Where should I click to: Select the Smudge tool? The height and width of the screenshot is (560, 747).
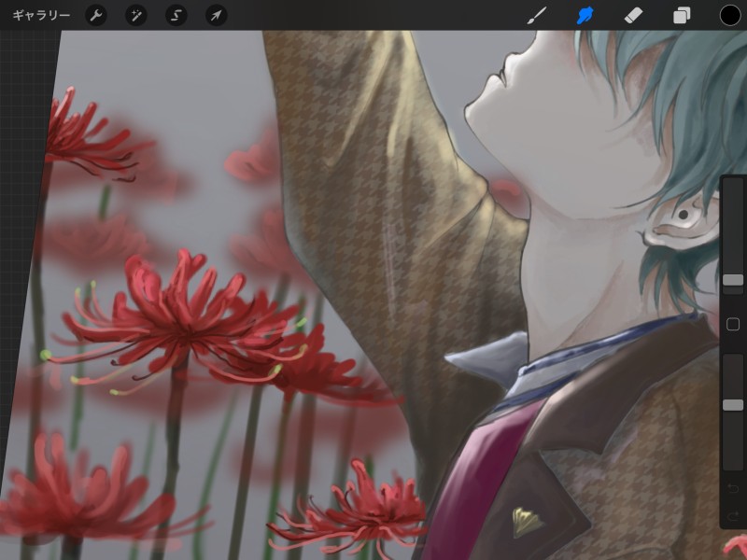tap(585, 15)
